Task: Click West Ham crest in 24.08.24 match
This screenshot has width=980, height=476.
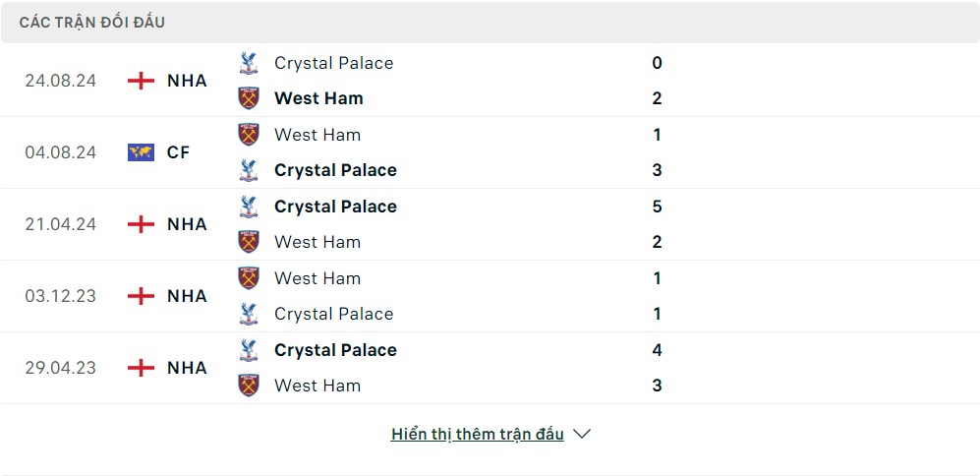Action: pos(249,98)
